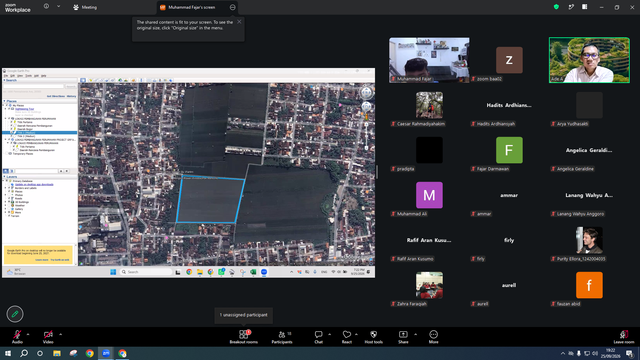Open Breakout rooms panel

coord(243,337)
